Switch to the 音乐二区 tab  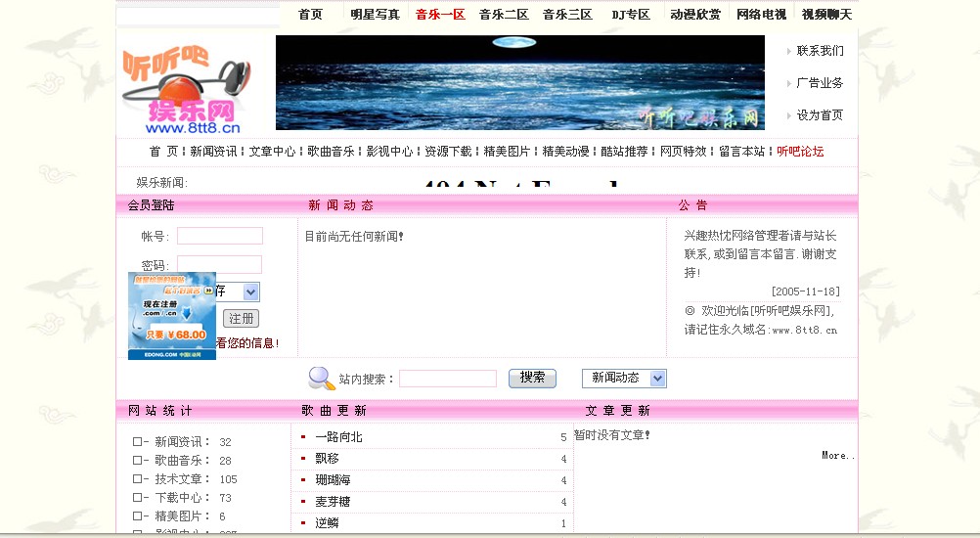coord(504,14)
